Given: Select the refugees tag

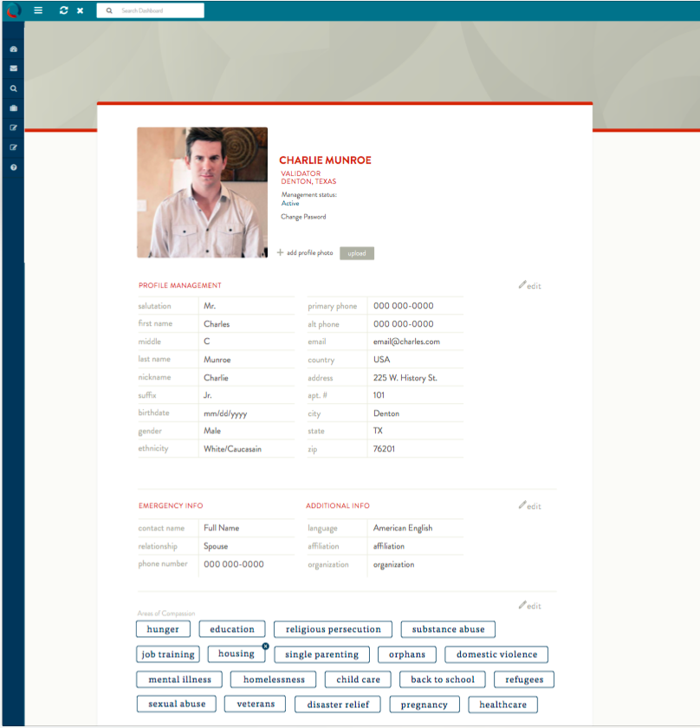Looking at the screenshot, I should [524, 679].
